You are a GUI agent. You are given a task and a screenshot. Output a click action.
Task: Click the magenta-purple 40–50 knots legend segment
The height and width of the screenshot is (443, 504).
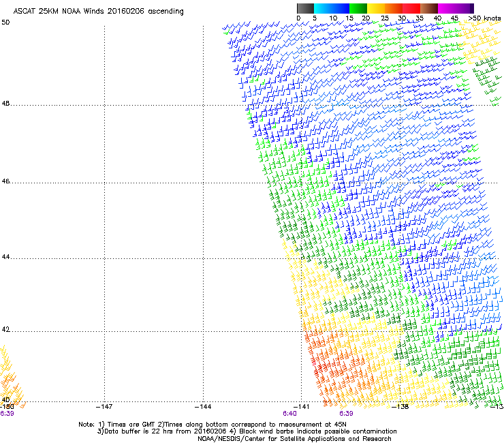click(456, 8)
